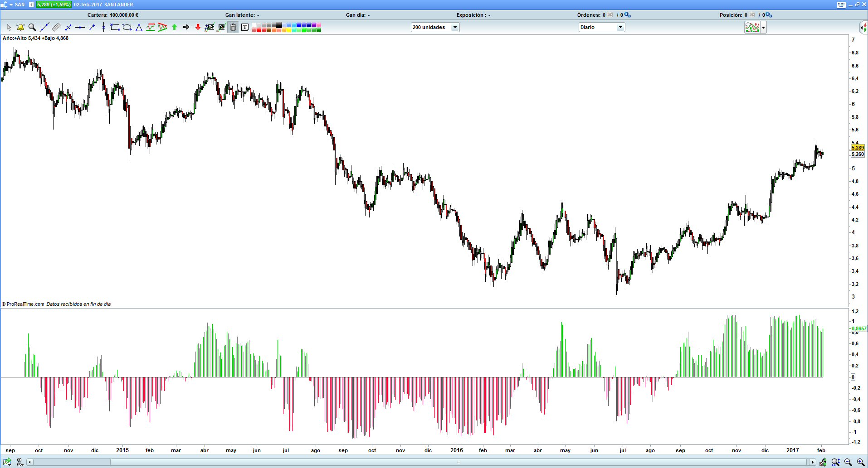Insert a green up arrow marker
The height and width of the screenshot is (468, 868).
(174, 28)
